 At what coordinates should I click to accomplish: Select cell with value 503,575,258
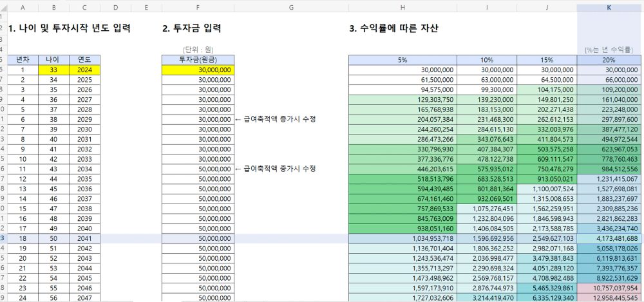pos(547,149)
